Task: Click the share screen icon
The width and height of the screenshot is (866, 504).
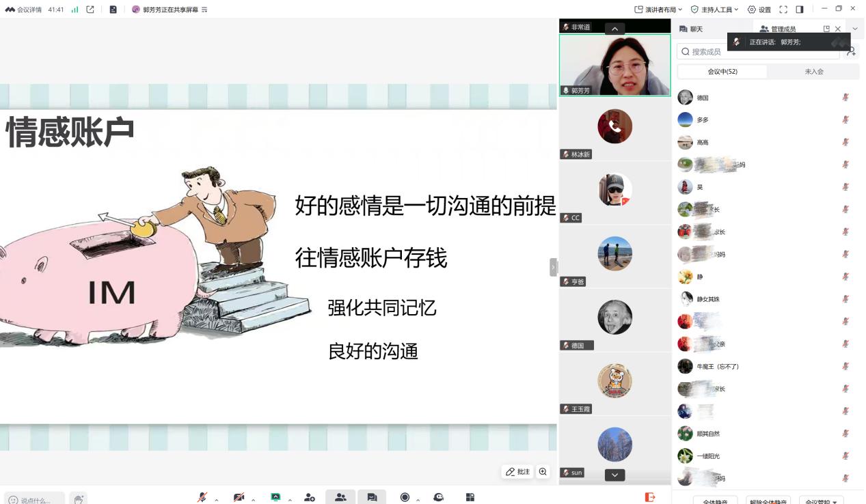Action: [x=275, y=497]
